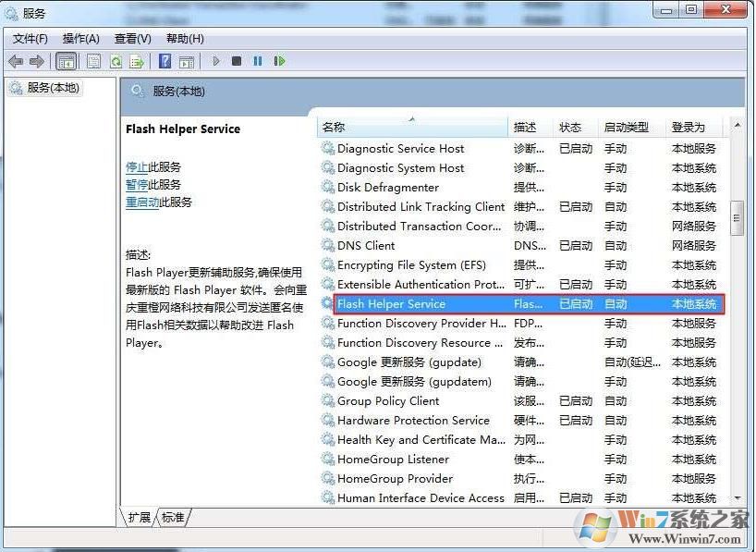This screenshot has width=756, height=552.
Task: Restart the service using the restart toolbar icon
Action: tap(279, 61)
